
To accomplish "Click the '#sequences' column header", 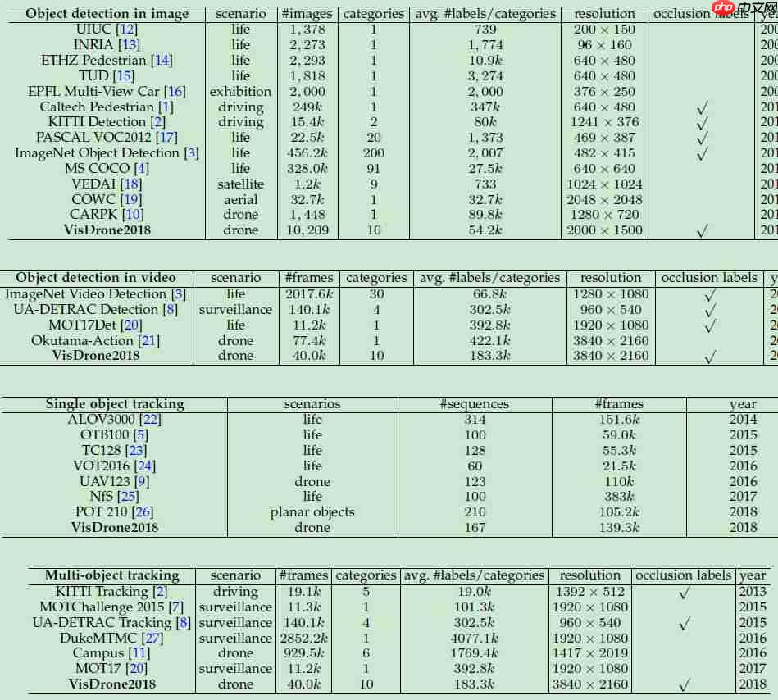I will pyautogui.click(x=475, y=404).
